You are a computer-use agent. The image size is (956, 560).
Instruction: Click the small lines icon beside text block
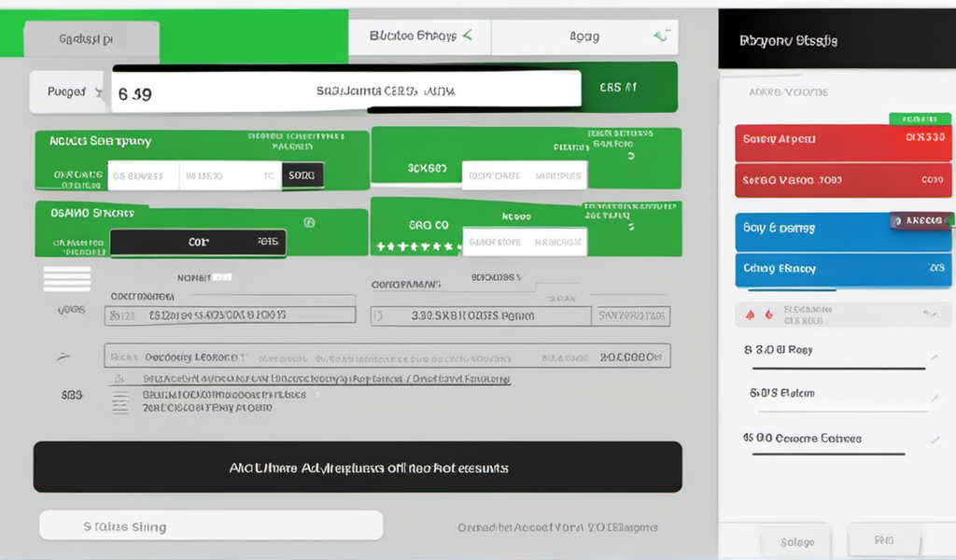120,402
